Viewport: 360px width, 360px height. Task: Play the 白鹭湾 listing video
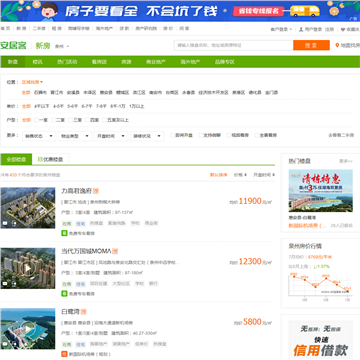(x=28, y=329)
